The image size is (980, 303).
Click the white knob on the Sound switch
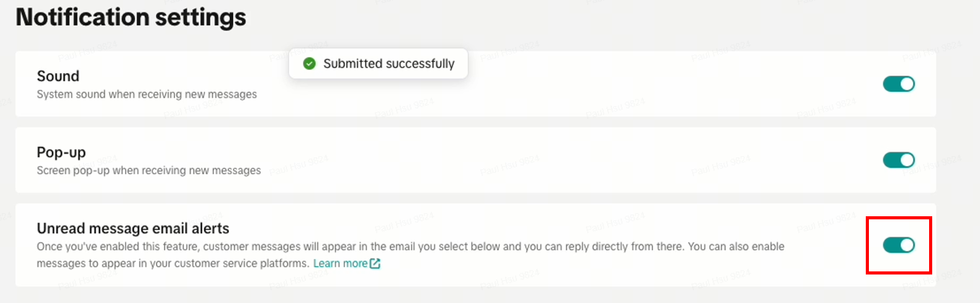pos(907,84)
